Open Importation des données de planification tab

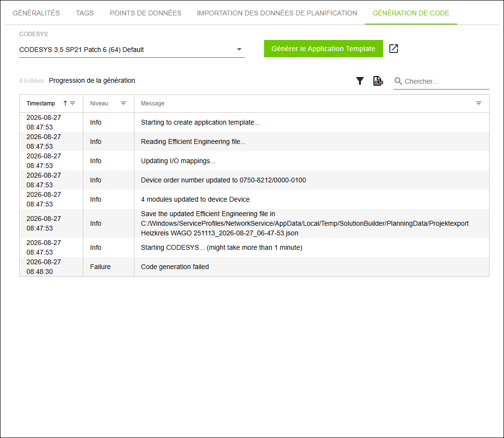(x=277, y=13)
